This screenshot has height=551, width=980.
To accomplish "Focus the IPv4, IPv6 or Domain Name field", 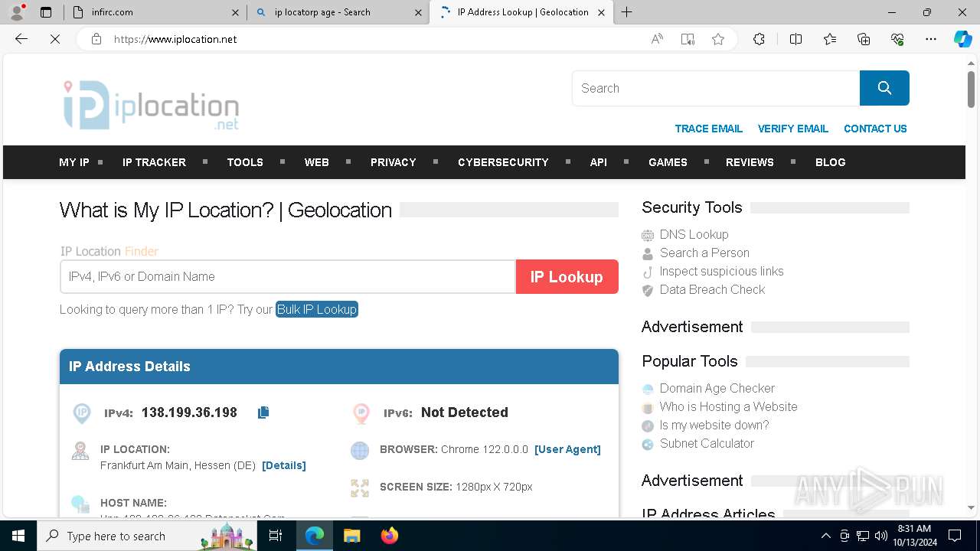I will click(x=288, y=277).
